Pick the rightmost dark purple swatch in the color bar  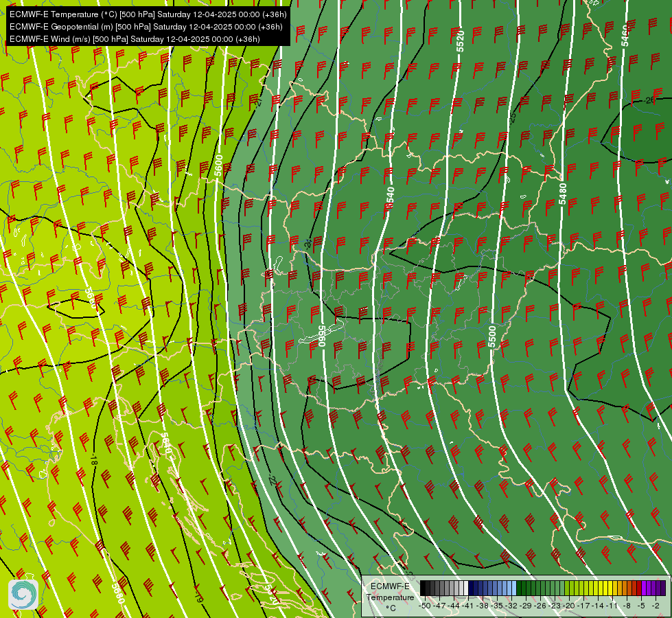(663, 588)
